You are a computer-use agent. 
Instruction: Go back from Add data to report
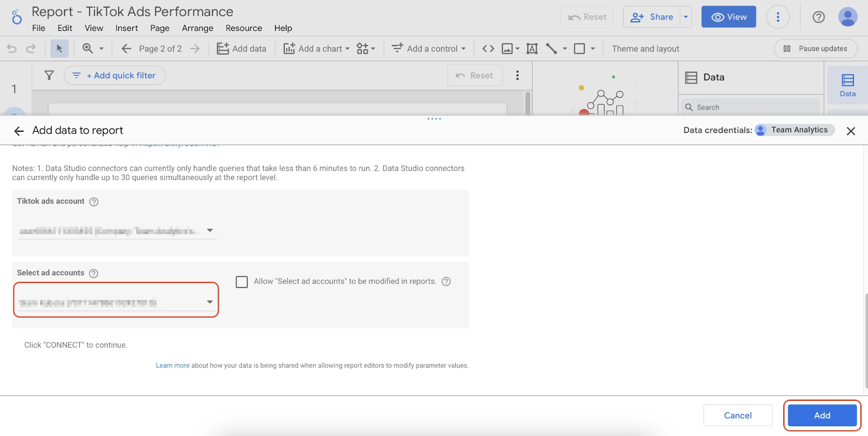(x=19, y=131)
